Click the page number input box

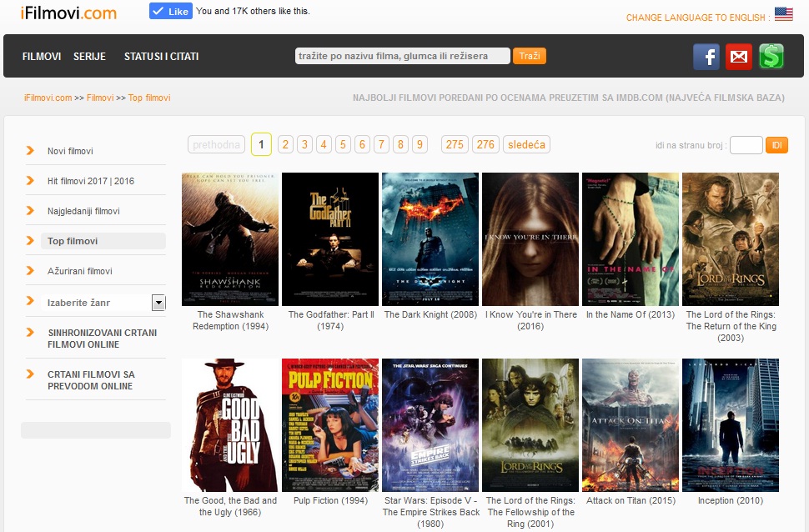click(x=746, y=145)
